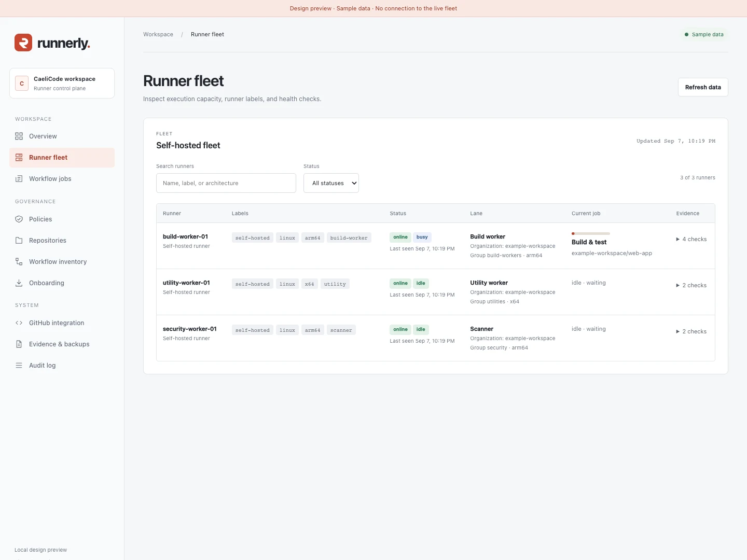747x560 pixels.
Task: Click the build-worker label tag
Action: (x=349, y=238)
